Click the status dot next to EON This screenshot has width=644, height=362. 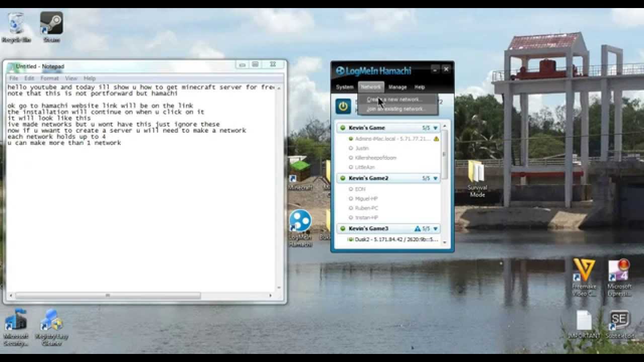point(351,189)
